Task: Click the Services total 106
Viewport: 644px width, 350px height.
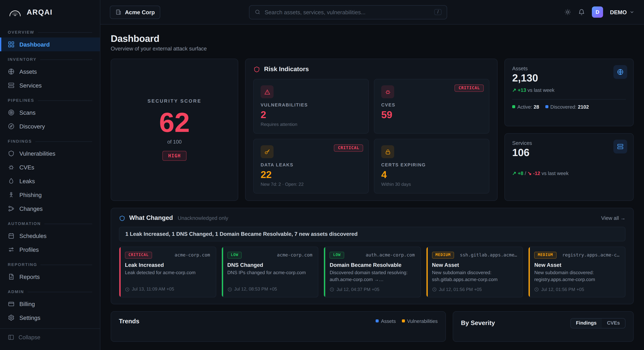Action: pyautogui.click(x=521, y=153)
